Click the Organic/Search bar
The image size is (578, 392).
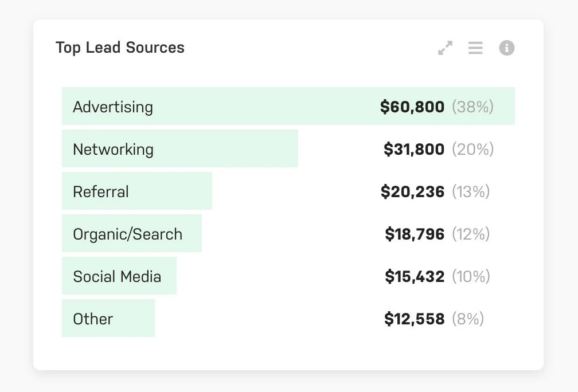pos(131,233)
